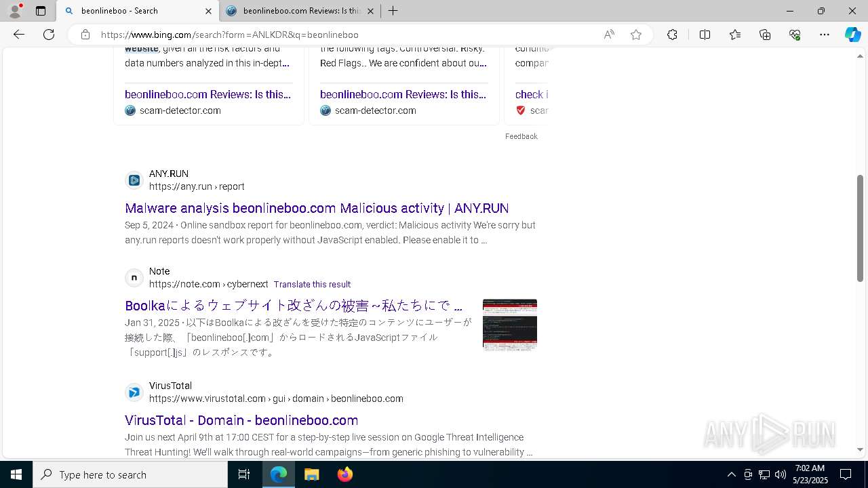Open the network status tray icon

(x=764, y=474)
